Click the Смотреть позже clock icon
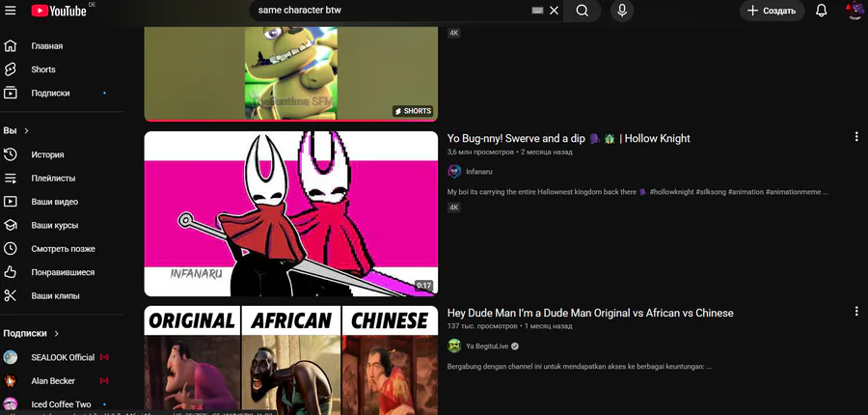 (10, 249)
